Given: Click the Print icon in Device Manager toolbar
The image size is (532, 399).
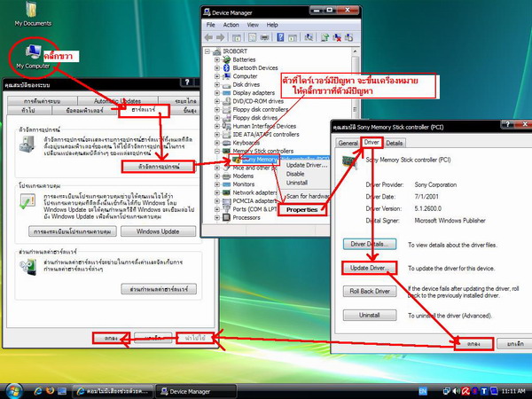Looking at the screenshot, I should click(264, 37).
